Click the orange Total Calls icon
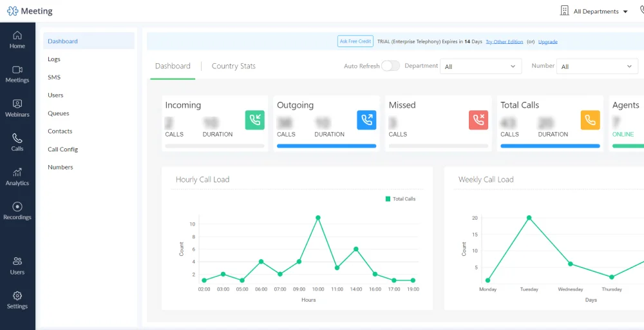Viewport: 644px width, 330px height. 590,120
